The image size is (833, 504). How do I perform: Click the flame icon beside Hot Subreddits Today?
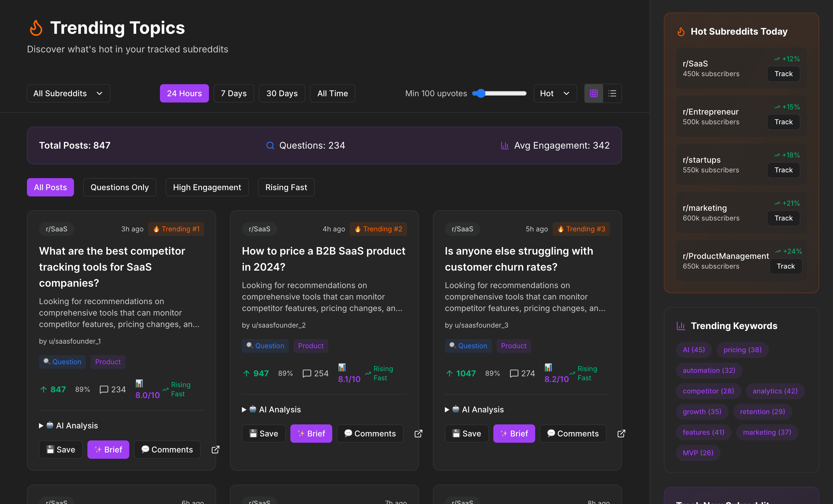(x=681, y=31)
